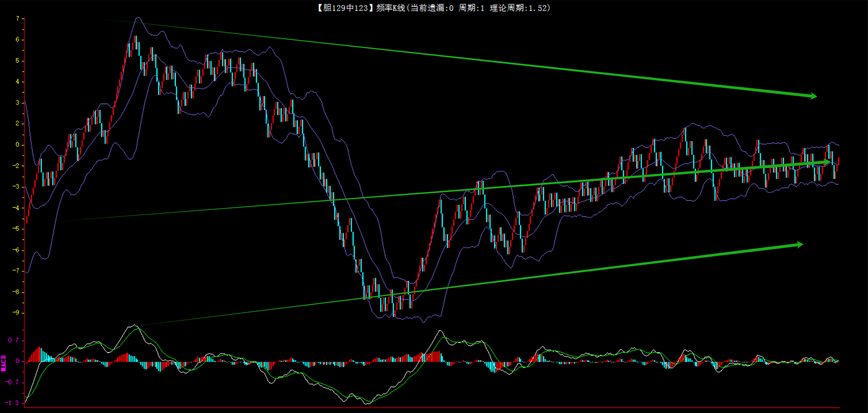Click the -9 label on the price axis
868x413 pixels.
click(16, 313)
